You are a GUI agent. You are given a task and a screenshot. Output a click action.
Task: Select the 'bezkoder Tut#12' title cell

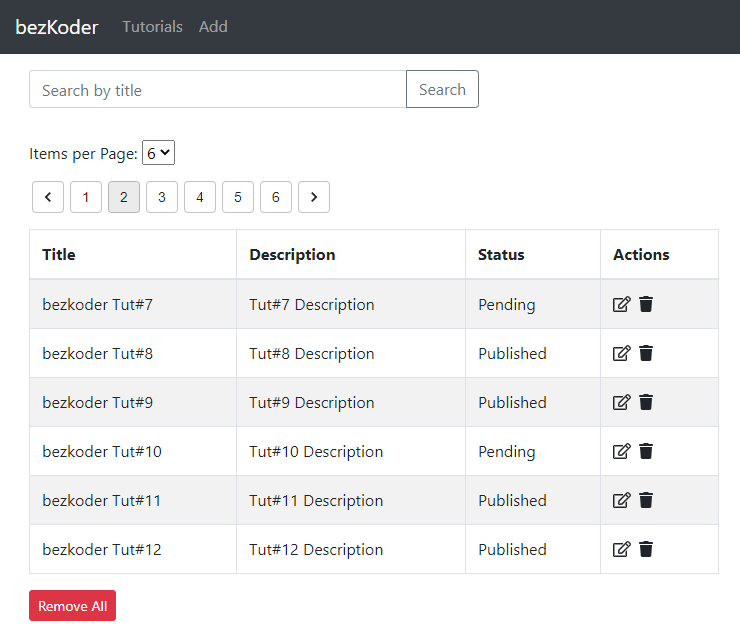tap(133, 549)
